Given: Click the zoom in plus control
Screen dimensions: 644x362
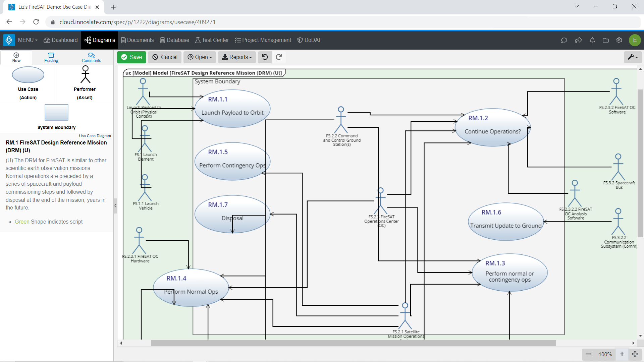Looking at the screenshot, I should pyautogui.click(x=622, y=354).
